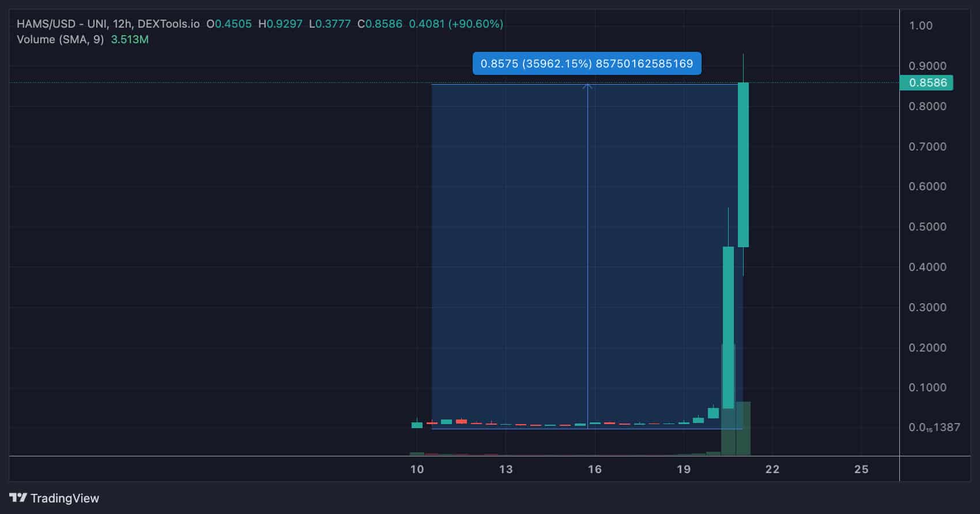Image resolution: width=980 pixels, height=514 pixels.
Task: Click the 3.513M volume value
Action: [x=130, y=39]
